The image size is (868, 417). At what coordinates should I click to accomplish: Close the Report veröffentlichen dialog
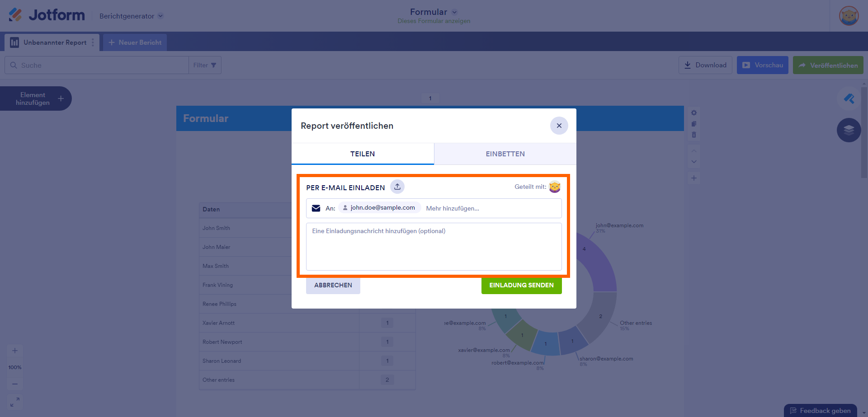559,126
